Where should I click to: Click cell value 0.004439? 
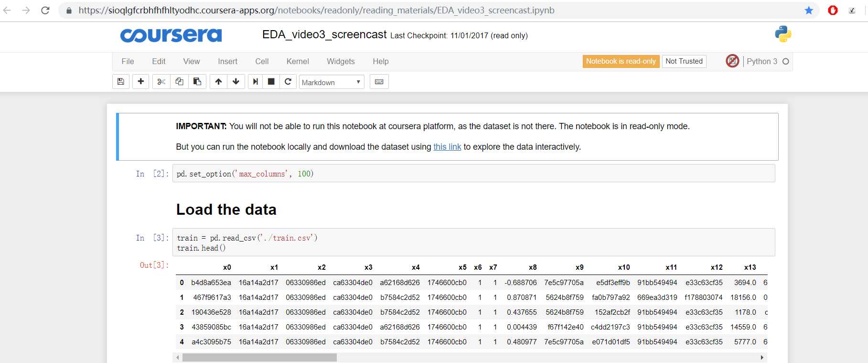coord(522,327)
